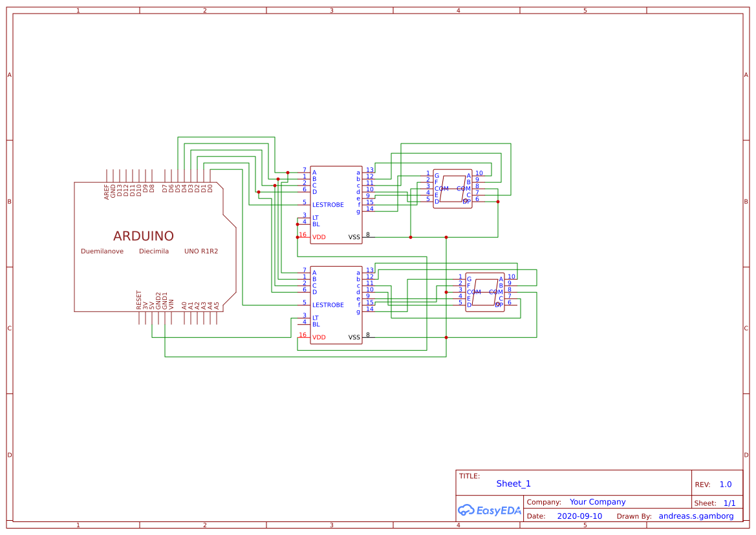Click the drawn-by name andreas.s.gamborg
Screen dimensions: 756x535
click(x=697, y=516)
